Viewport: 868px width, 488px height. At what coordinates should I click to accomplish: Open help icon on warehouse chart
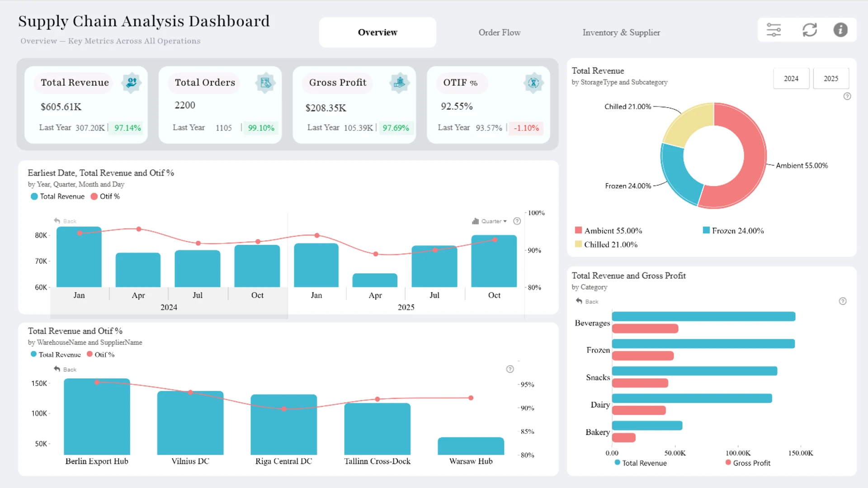click(x=510, y=369)
